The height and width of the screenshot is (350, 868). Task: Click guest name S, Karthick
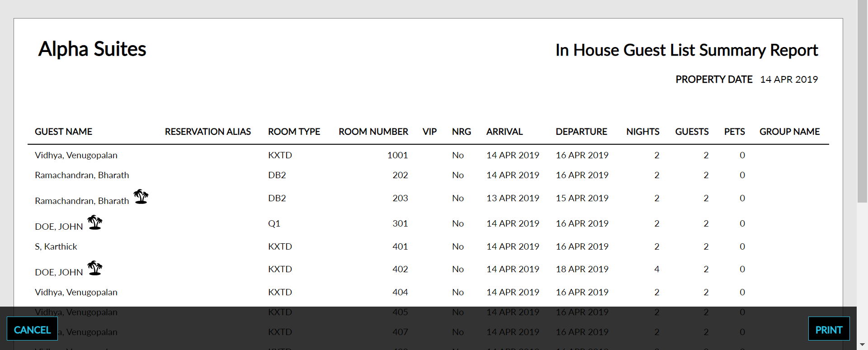click(56, 246)
